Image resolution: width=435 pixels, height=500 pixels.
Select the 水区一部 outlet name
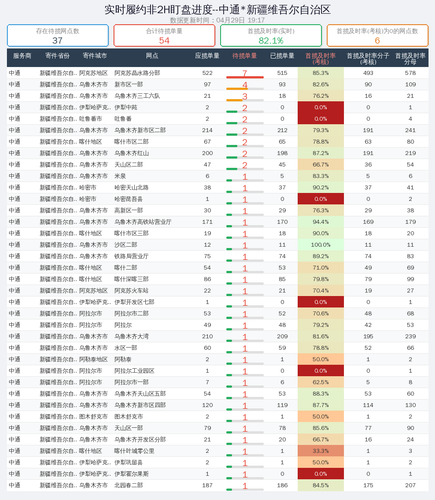[126, 348]
